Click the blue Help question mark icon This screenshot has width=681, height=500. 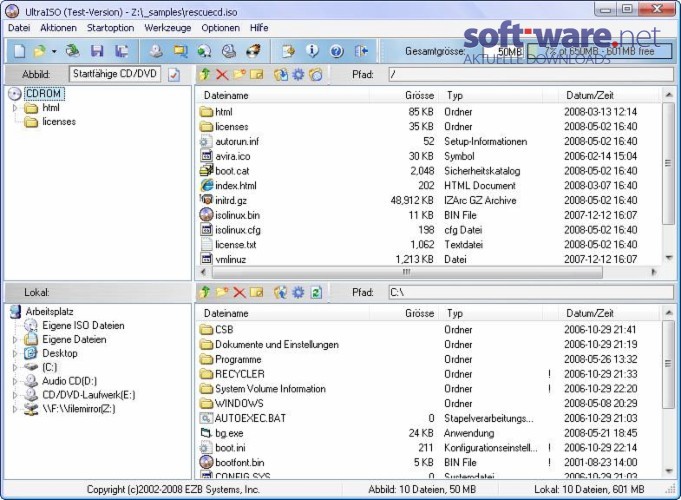coord(337,51)
